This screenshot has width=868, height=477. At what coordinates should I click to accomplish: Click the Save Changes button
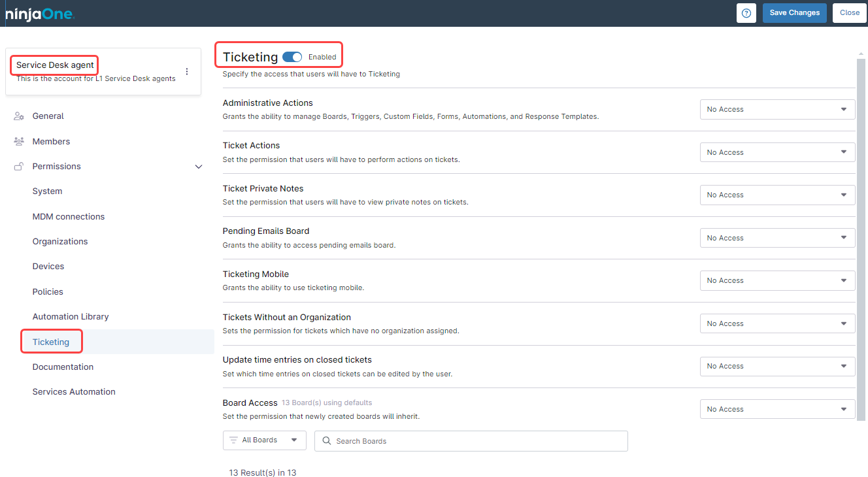794,12
